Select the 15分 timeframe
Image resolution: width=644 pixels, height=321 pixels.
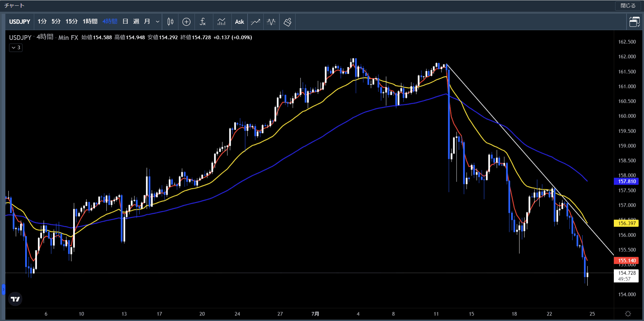(71, 21)
